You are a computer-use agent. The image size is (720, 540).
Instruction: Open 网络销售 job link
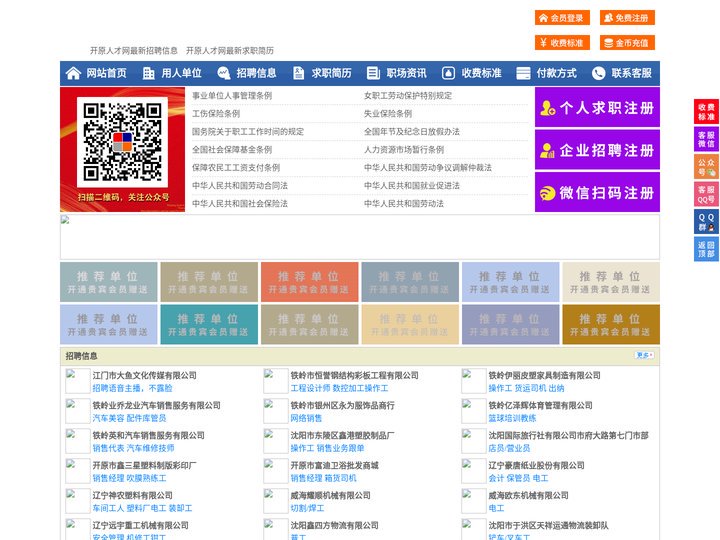(306, 418)
